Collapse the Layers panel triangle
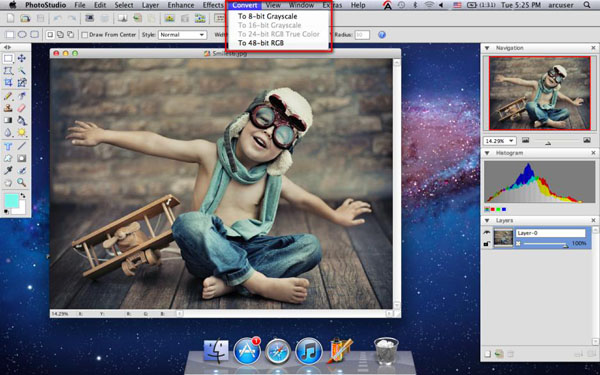 (x=487, y=221)
